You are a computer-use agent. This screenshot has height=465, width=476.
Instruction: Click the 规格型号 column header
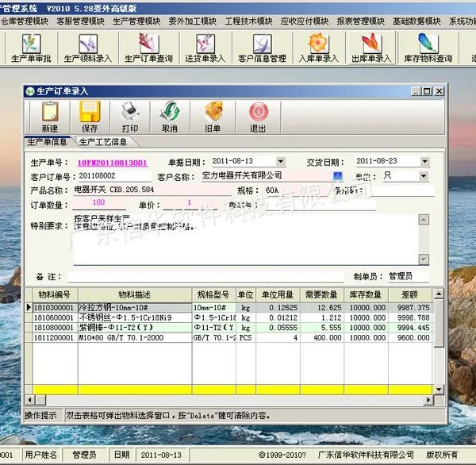click(x=213, y=294)
